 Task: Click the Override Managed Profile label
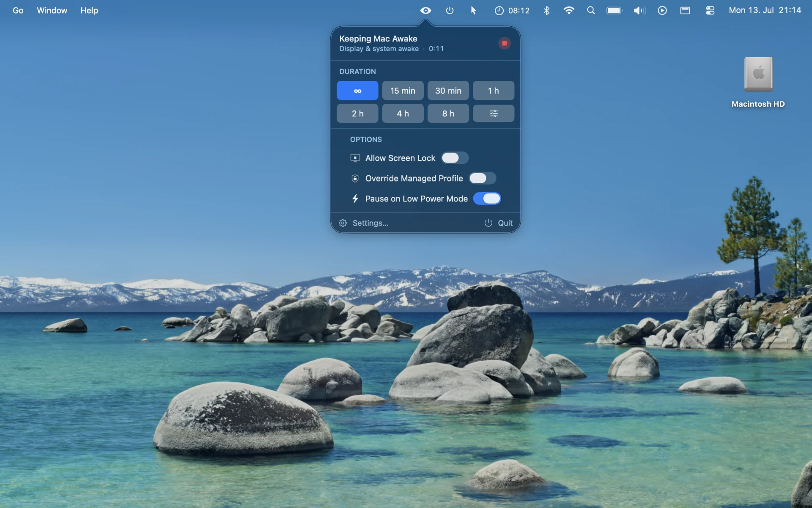414,178
